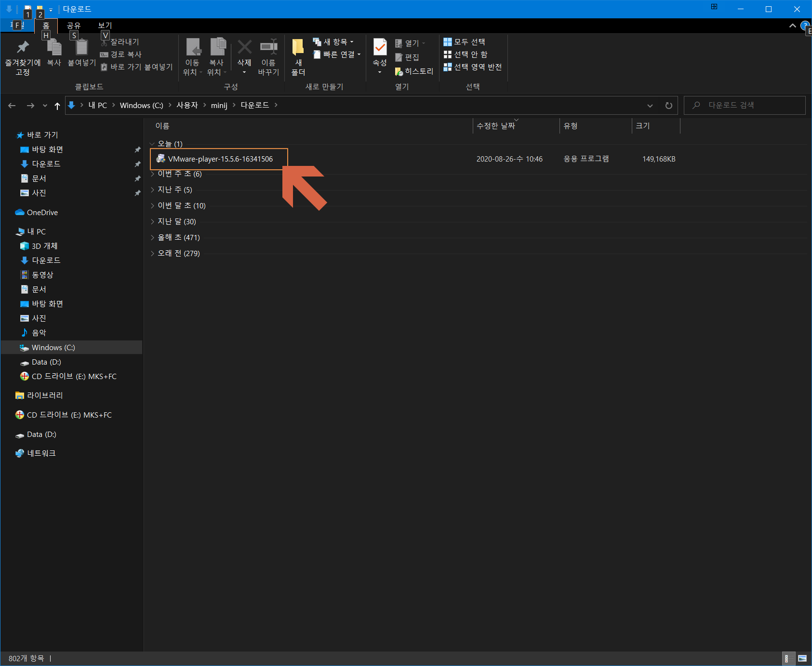Switch to Share (공유) ribbon tab
The height and width of the screenshot is (666, 812).
coord(74,26)
